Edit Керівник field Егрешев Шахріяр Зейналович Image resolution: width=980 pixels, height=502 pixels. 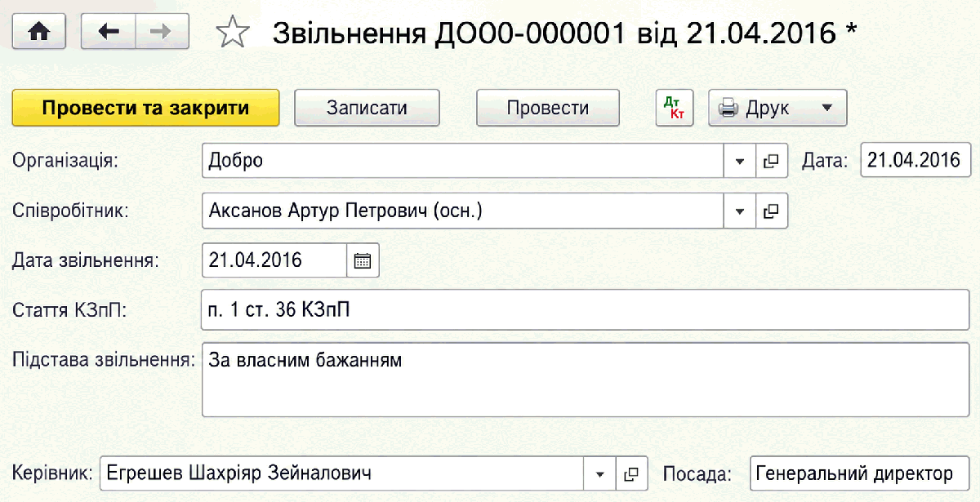tap(342, 473)
